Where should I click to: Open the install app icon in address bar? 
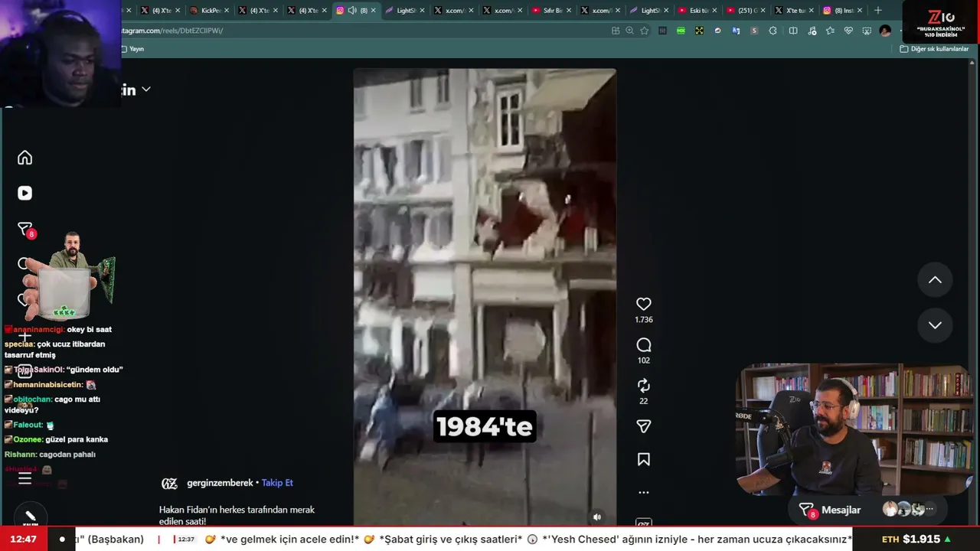(x=616, y=31)
